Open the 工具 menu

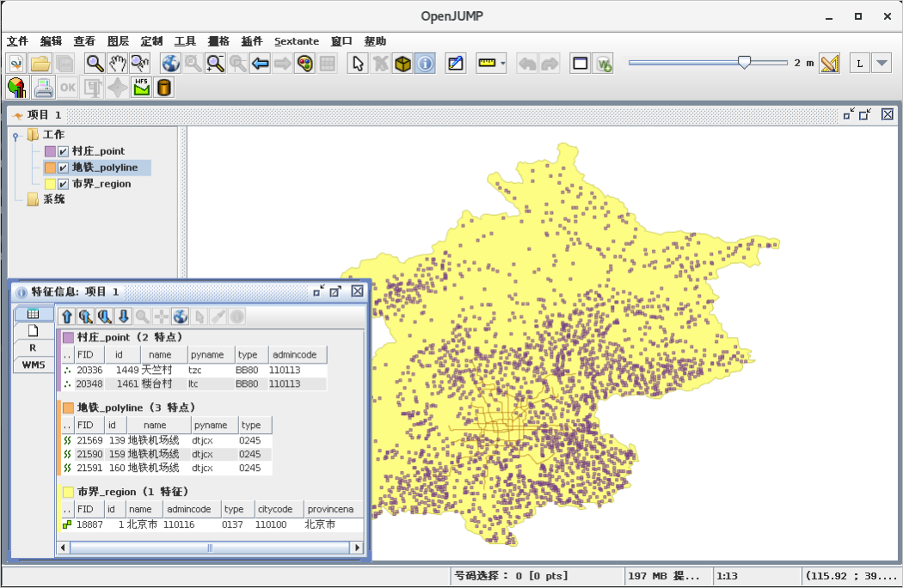tap(185, 41)
